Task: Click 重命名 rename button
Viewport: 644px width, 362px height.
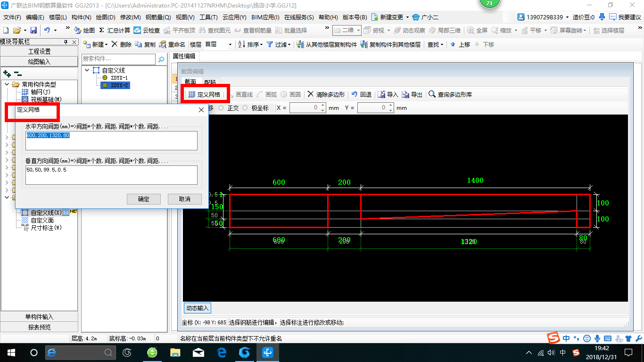Action: pos(173,44)
